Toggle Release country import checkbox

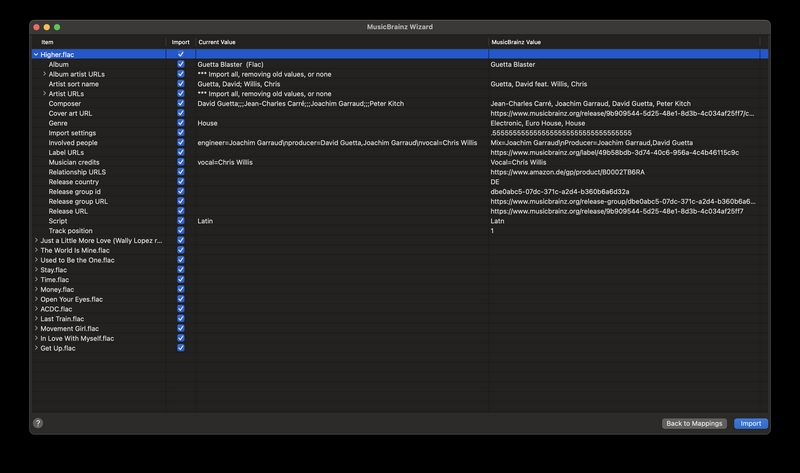tap(181, 182)
